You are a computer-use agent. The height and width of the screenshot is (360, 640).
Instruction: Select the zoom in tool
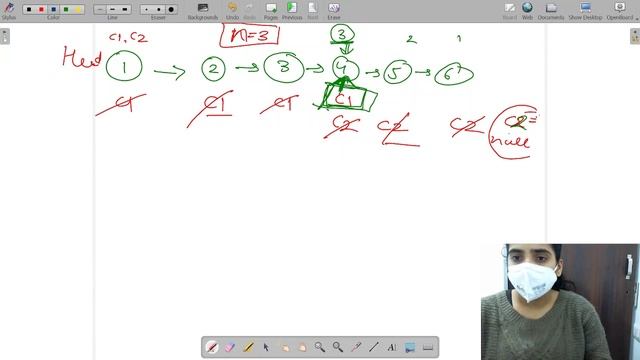[x=320, y=347]
